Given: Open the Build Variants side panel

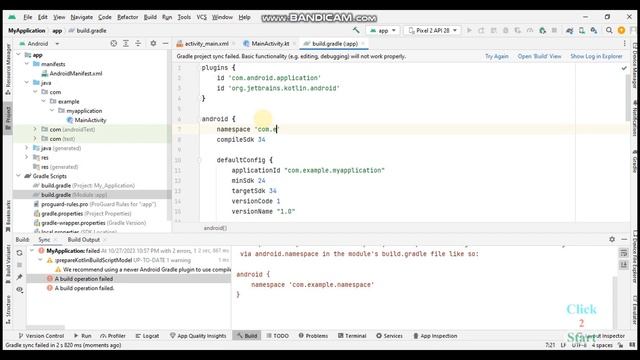Looking at the screenshot, I should [x=8, y=263].
